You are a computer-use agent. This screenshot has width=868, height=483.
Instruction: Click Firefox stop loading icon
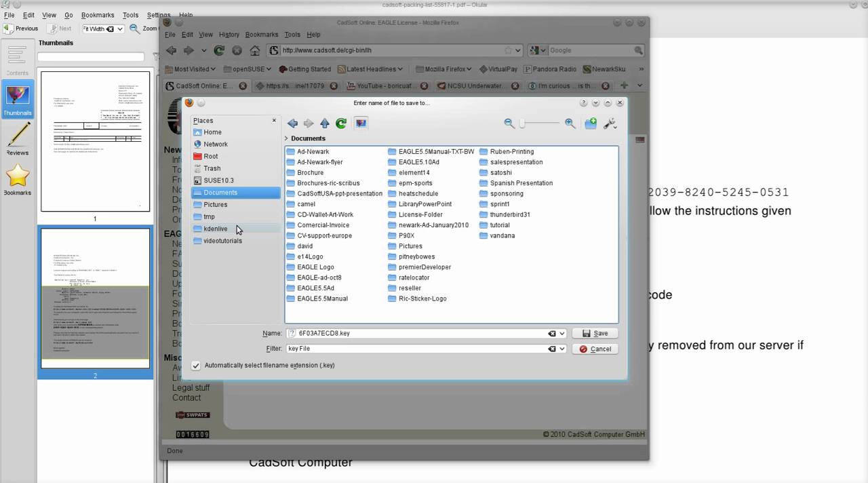tap(237, 50)
